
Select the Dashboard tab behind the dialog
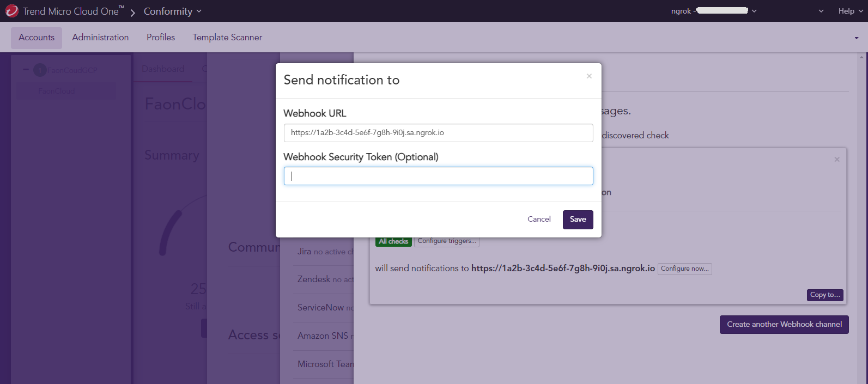pos(163,69)
